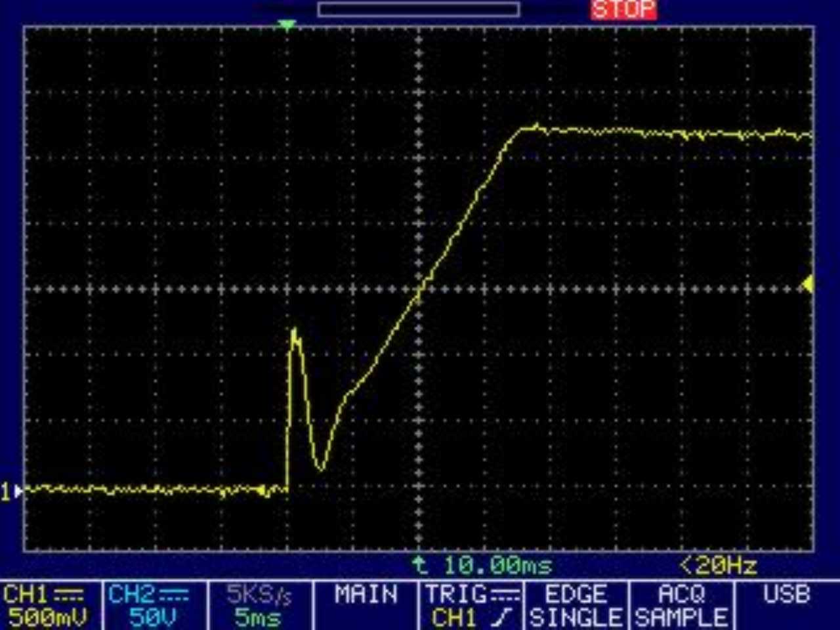Select the SINGLE trigger mode label
Image resolution: width=840 pixels, height=630 pixels.
pyautogui.click(x=576, y=618)
